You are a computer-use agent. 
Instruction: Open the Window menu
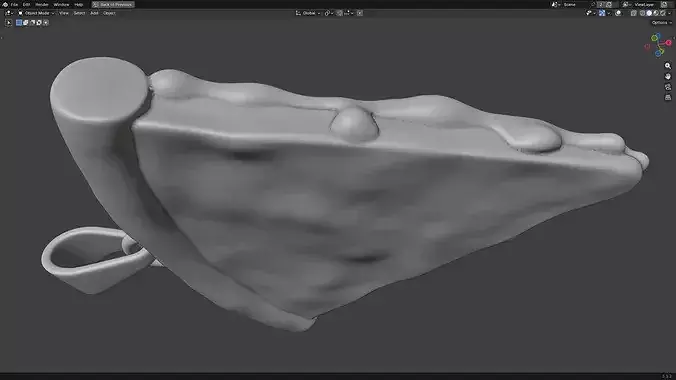tap(61, 4)
